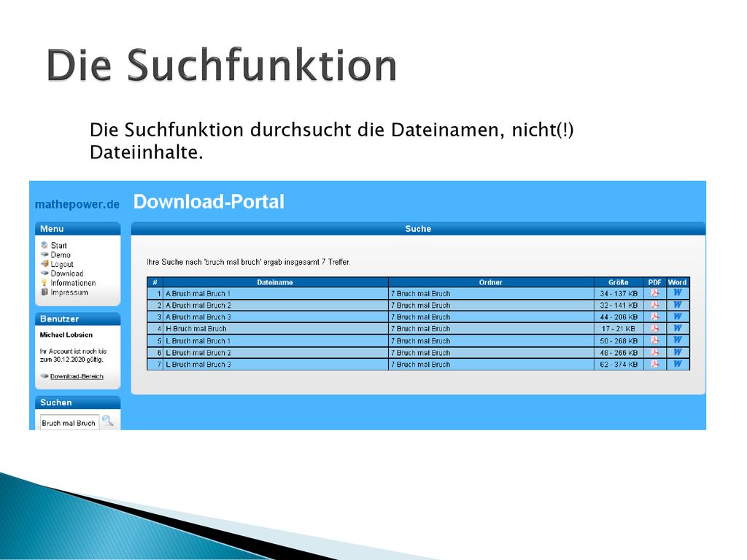
Task: Open PDF for A Bruch mal Bruch 3
Action: [654, 316]
